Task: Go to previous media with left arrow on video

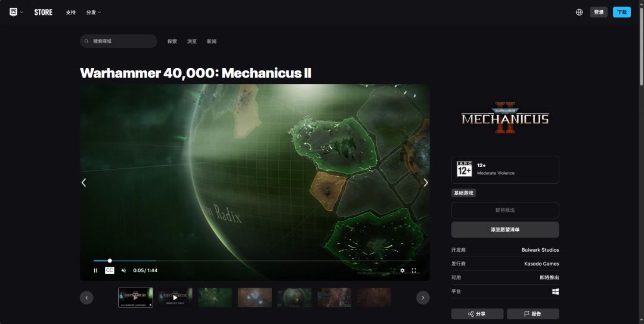Action: [84, 183]
